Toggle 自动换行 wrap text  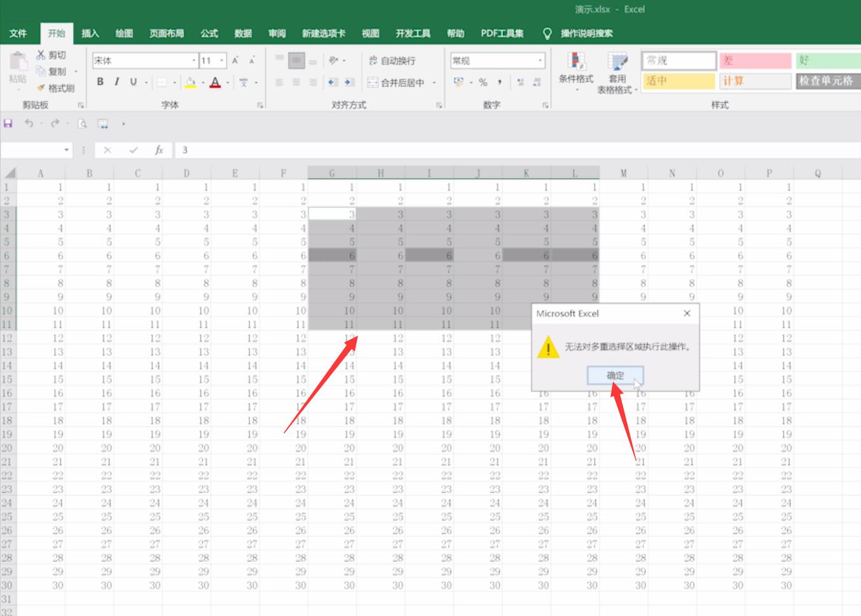click(x=392, y=60)
